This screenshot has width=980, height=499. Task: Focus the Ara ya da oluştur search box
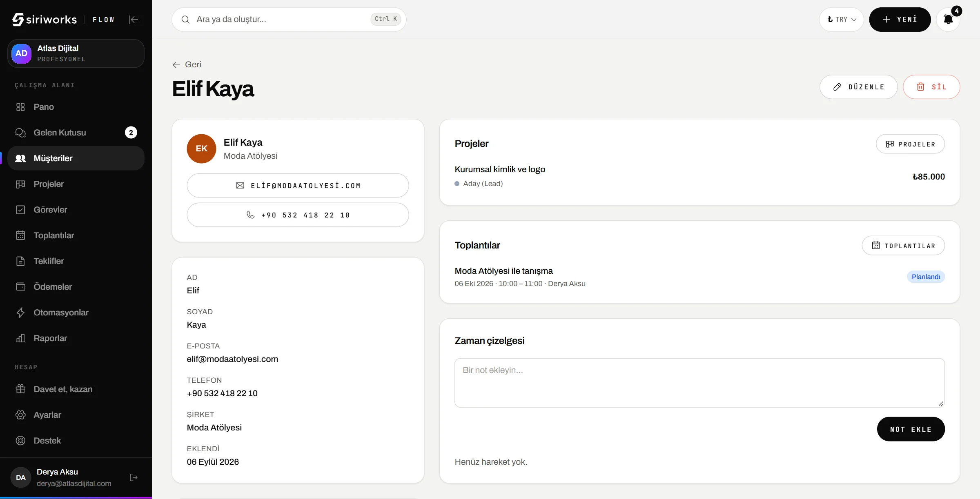click(x=289, y=19)
